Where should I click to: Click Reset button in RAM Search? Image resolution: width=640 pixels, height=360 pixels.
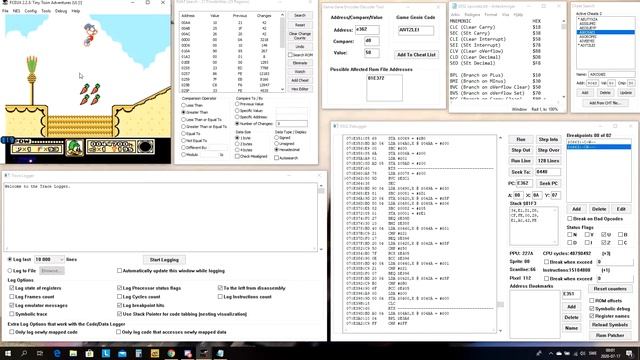click(300, 25)
